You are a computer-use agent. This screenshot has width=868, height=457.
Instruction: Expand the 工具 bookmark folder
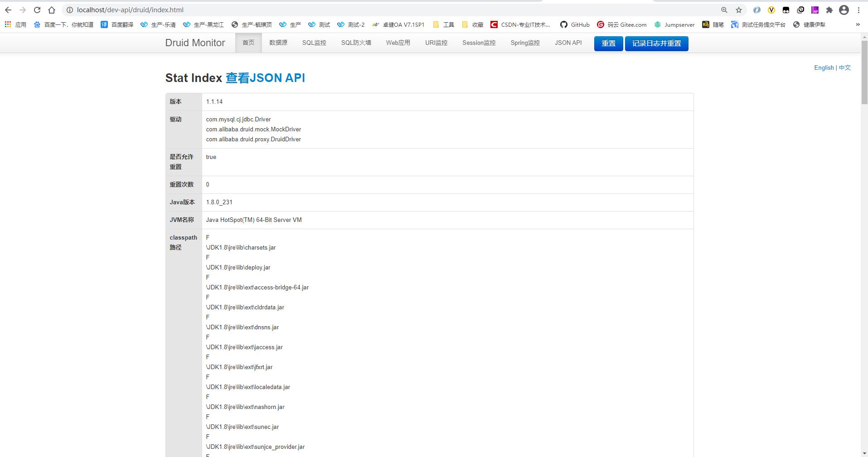click(444, 24)
